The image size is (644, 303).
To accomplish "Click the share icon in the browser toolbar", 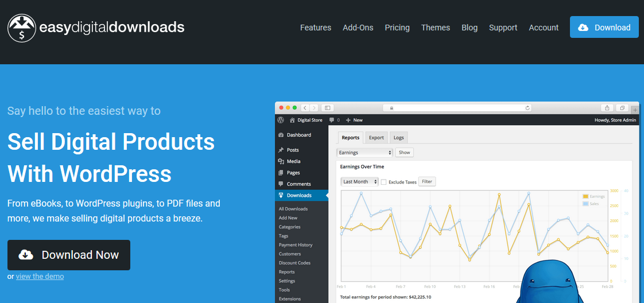I will pos(607,107).
